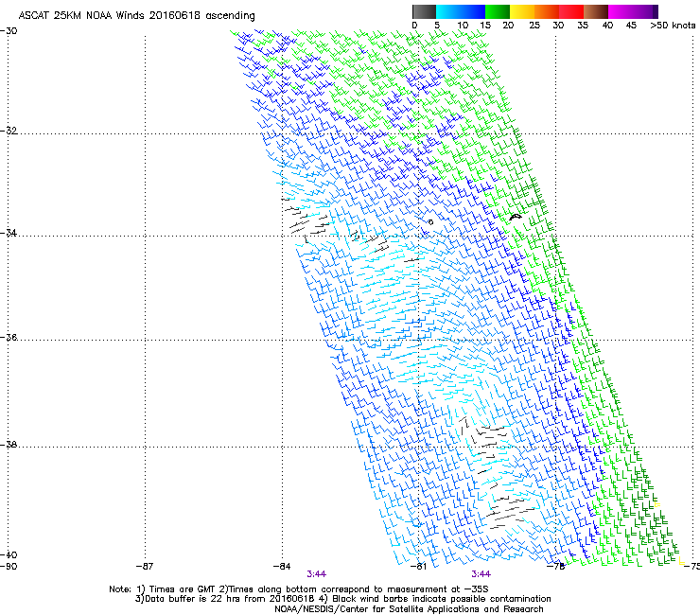Click the '25' label under the color bar
The image size is (700, 615).
[x=534, y=26]
